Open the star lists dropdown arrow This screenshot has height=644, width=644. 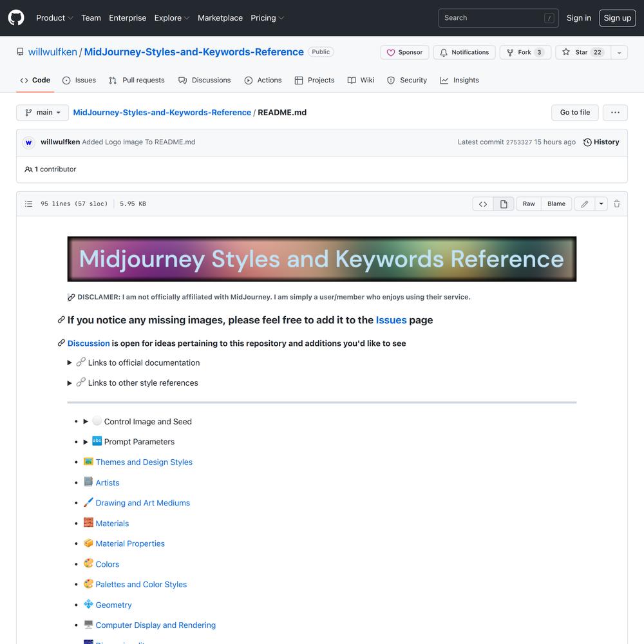[x=620, y=53]
